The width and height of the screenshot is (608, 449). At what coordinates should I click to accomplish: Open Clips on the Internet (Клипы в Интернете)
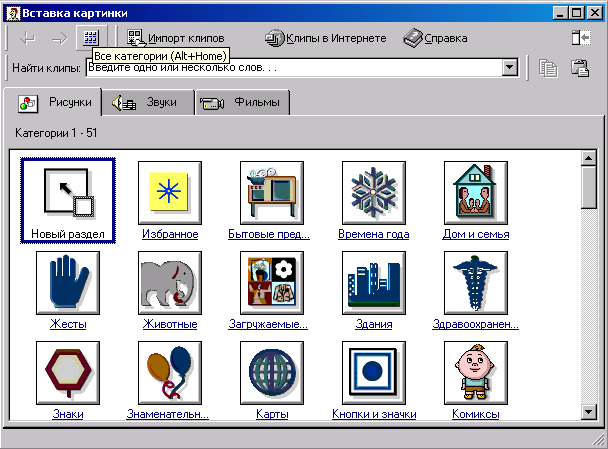point(326,38)
